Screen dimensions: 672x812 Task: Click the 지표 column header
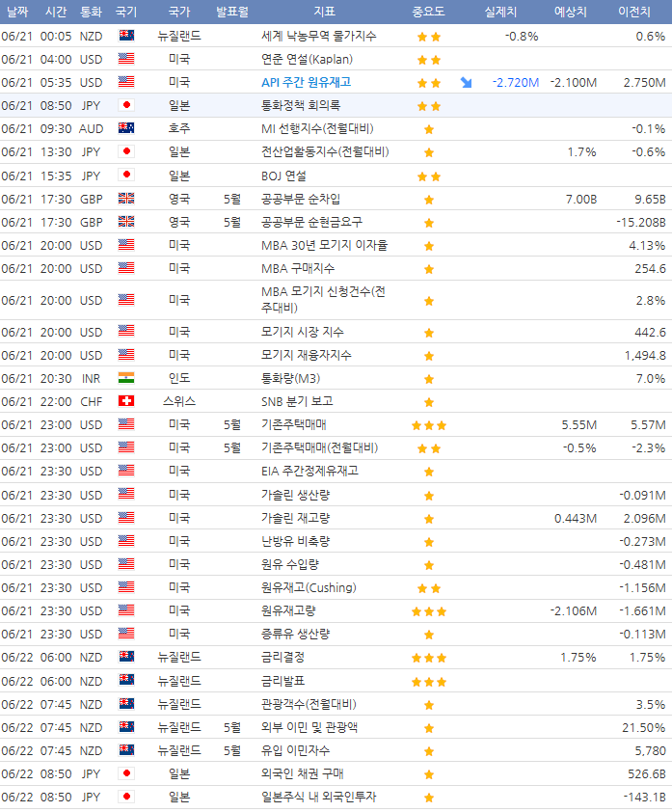[x=325, y=12]
